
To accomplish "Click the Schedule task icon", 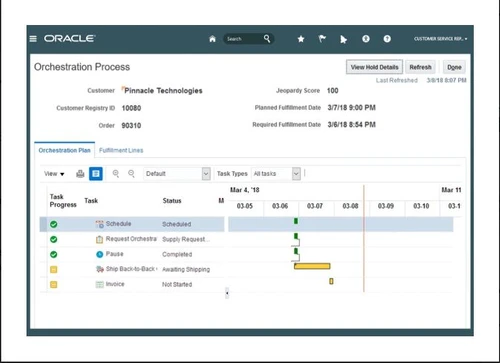I will click(100, 224).
